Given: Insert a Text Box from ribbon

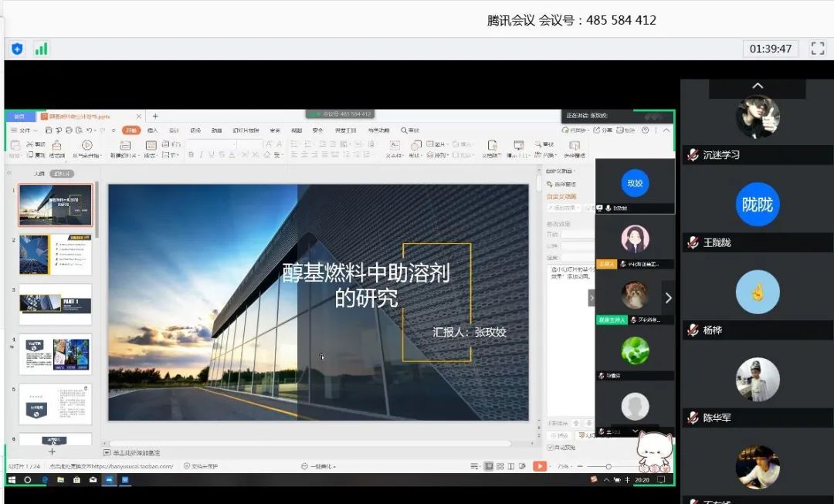Looking at the screenshot, I should coord(394,148).
